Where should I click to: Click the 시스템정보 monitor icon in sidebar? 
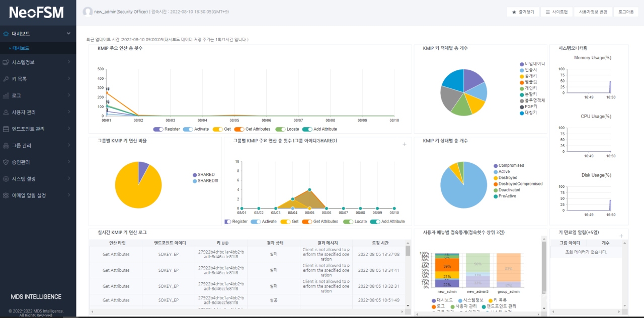point(6,62)
